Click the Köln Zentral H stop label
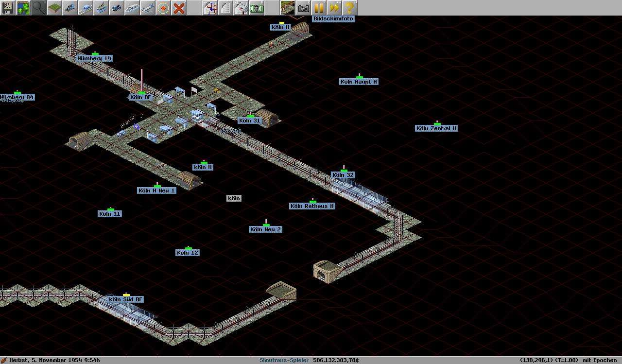This screenshot has width=622, height=364. click(436, 128)
